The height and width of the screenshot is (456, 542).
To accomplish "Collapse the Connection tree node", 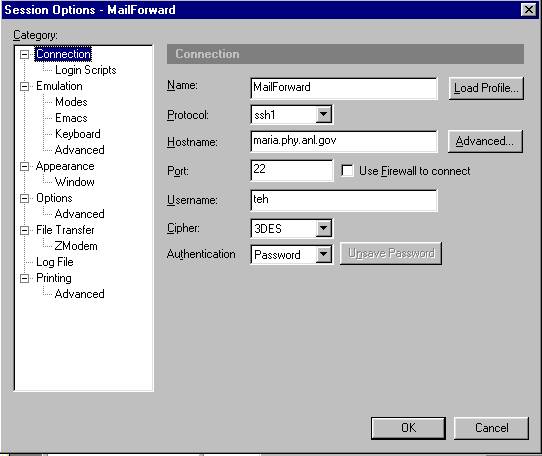I will coord(24,55).
